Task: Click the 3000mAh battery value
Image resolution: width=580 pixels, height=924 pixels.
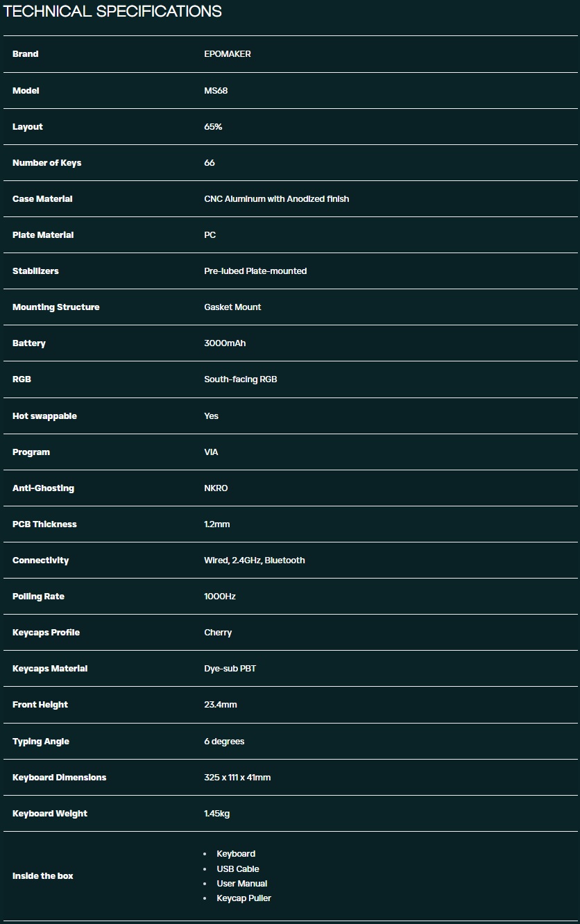Action: click(x=225, y=343)
